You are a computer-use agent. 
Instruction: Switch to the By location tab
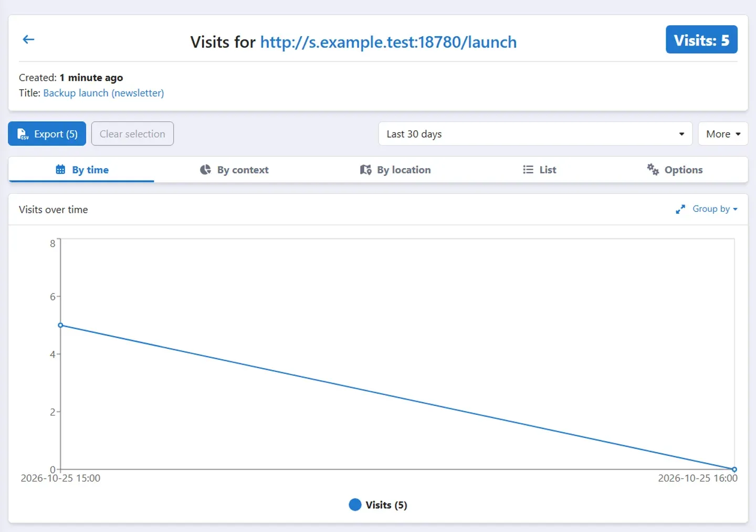click(395, 170)
